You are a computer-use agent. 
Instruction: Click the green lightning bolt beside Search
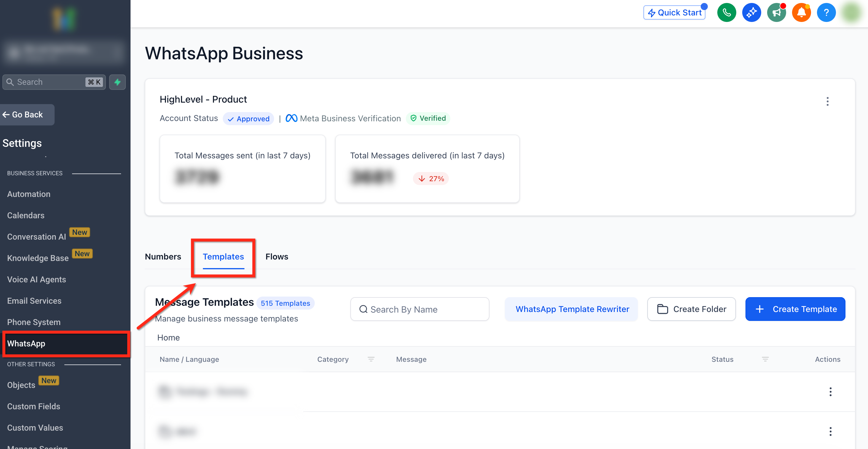(117, 82)
